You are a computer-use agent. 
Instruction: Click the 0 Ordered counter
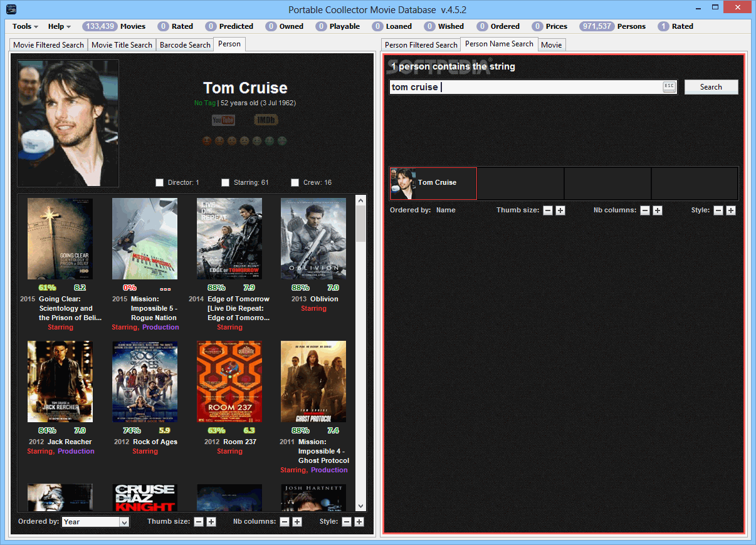(498, 26)
